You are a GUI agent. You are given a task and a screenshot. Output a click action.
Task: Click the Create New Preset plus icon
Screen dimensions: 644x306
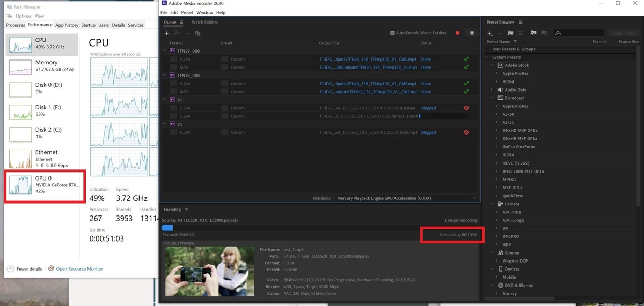(x=489, y=33)
